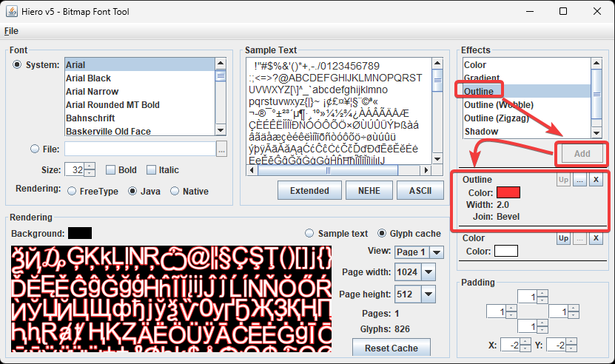Screen dimensions: 615x364
Task: Remove the Color effect with X button
Action: pyautogui.click(x=596, y=238)
